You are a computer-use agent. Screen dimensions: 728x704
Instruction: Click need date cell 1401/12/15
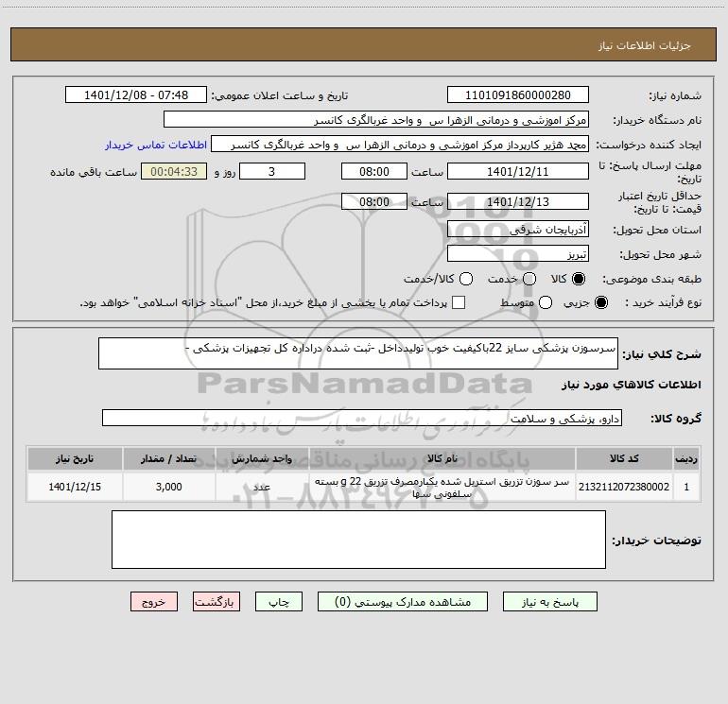(75, 487)
